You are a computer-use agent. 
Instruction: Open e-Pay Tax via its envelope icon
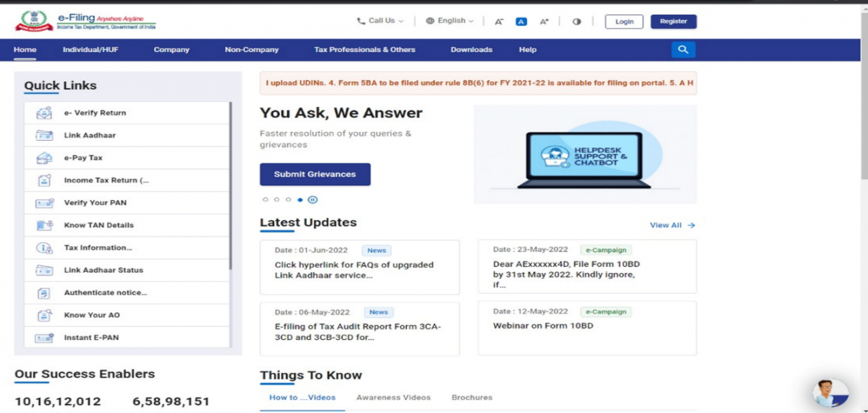[44, 158]
